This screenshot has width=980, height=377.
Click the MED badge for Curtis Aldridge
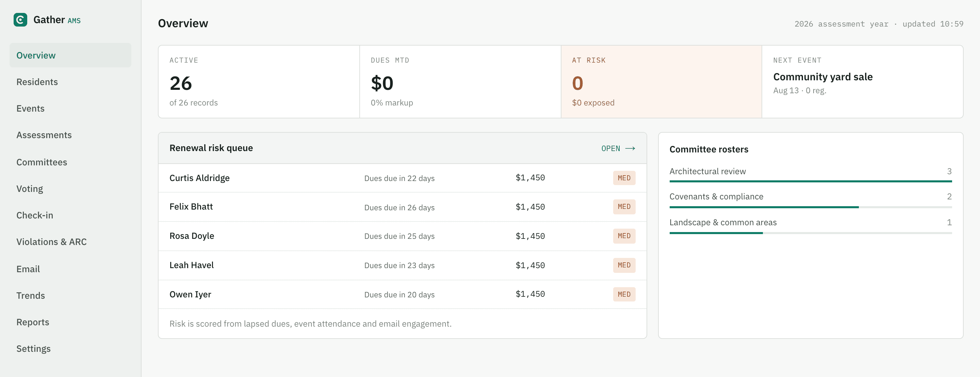point(624,178)
